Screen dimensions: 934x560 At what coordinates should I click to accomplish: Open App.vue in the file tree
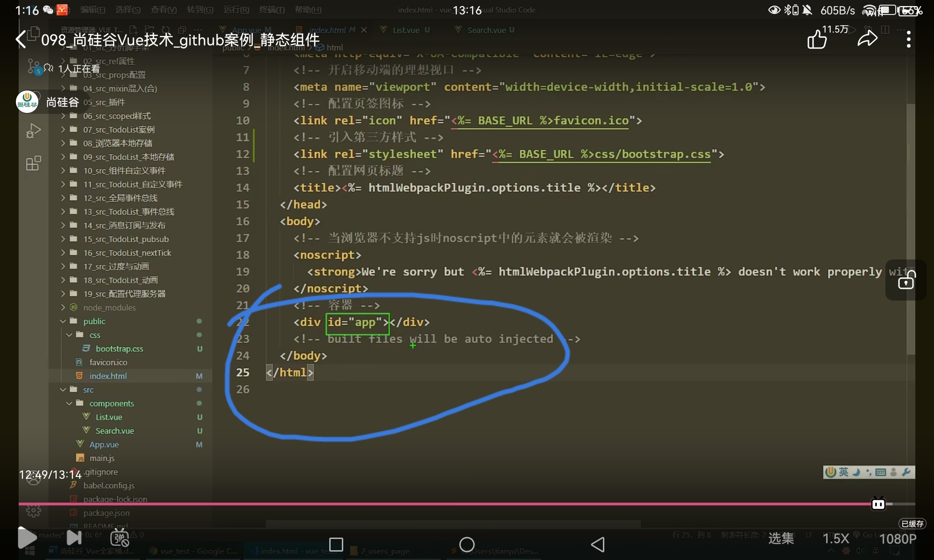tap(104, 444)
